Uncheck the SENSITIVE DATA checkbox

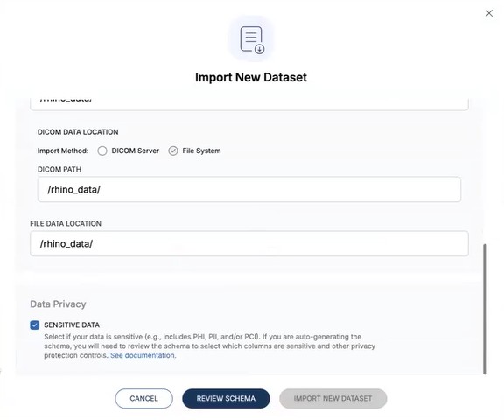[x=35, y=325]
